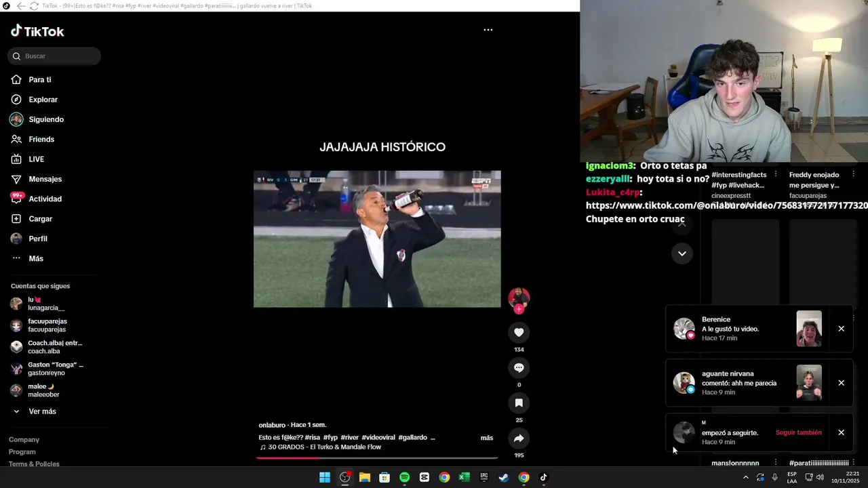Show hidden system tray icons
This screenshot has width=868, height=488.
click(746, 477)
